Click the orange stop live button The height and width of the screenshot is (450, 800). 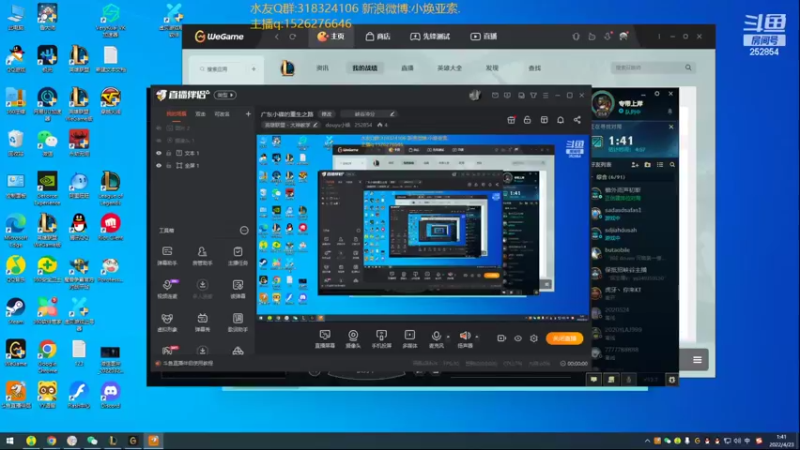564,338
